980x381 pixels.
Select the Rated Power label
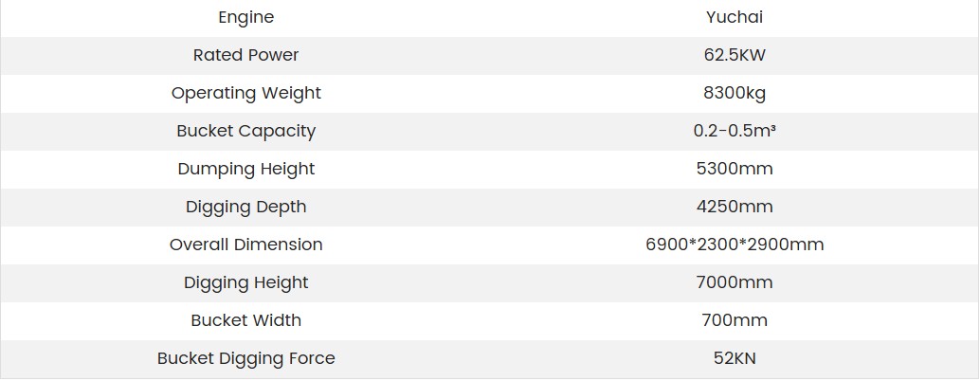tap(245, 55)
